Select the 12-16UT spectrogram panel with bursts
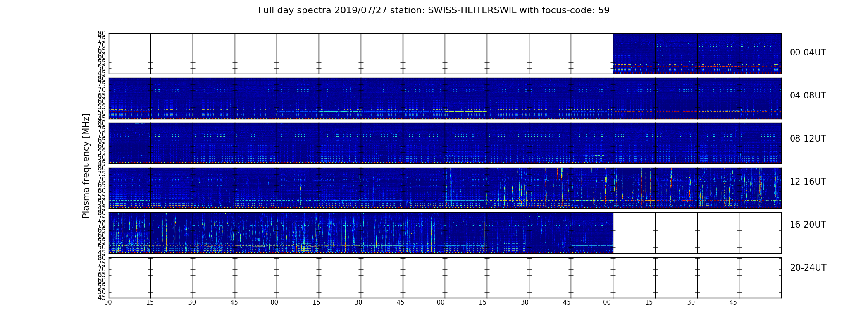This screenshot has width=868, height=331. (x=445, y=188)
